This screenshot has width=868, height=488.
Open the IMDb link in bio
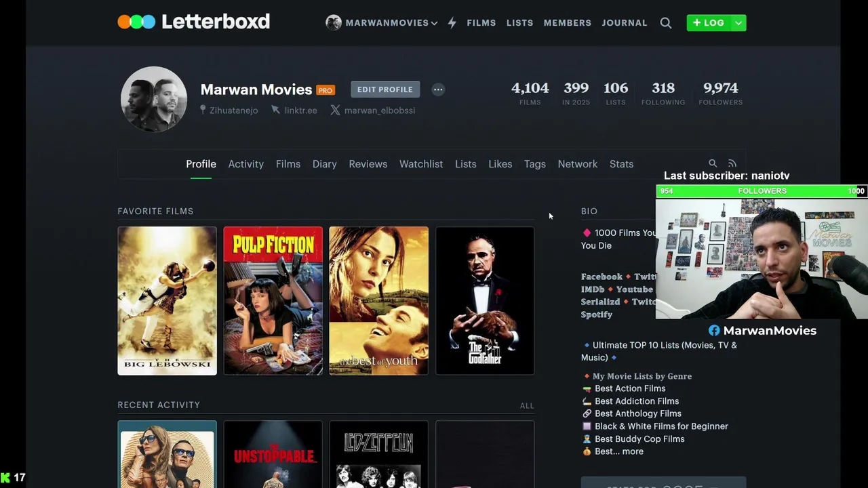pos(593,289)
